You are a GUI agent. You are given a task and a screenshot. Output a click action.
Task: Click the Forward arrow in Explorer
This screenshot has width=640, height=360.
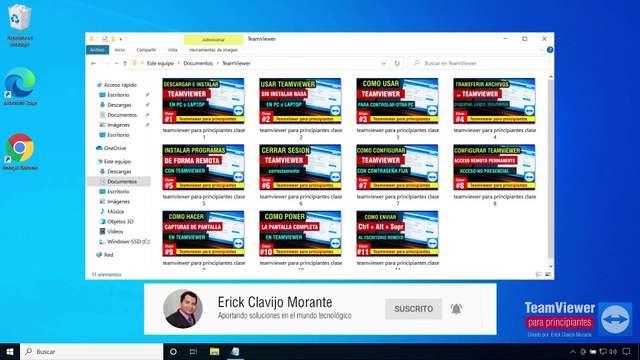[x=106, y=63]
